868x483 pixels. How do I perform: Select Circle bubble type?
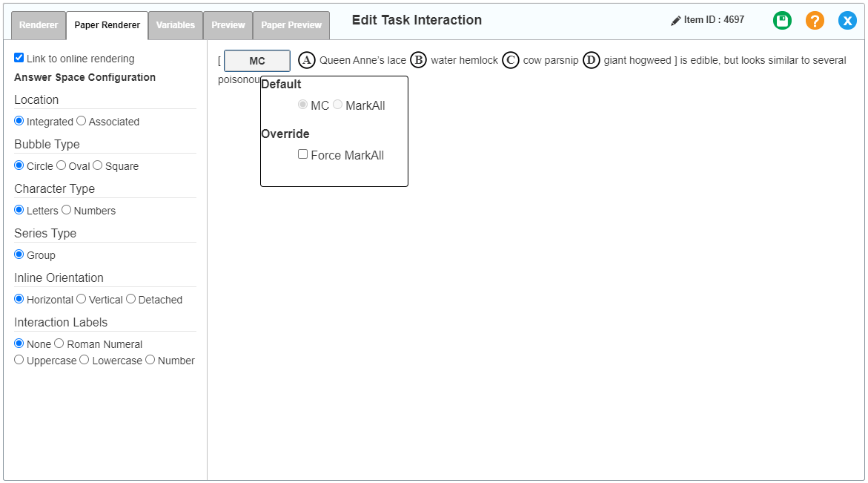coord(19,165)
